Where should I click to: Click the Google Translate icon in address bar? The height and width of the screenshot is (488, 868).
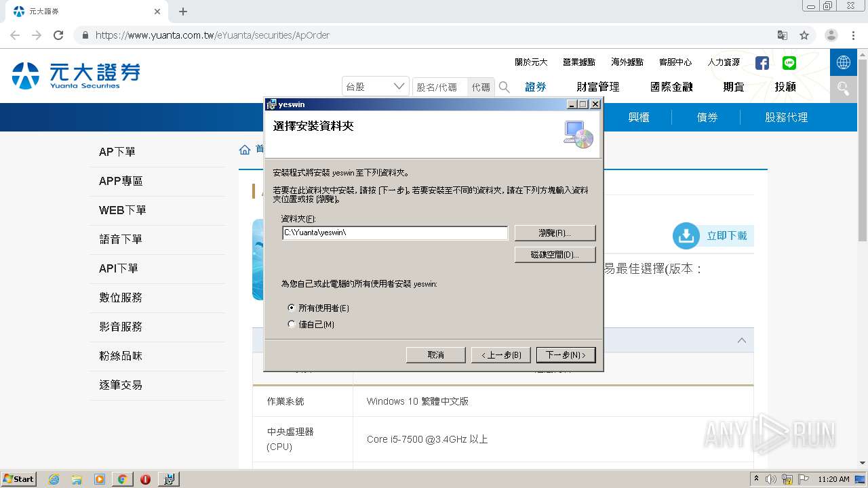click(783, 35)
